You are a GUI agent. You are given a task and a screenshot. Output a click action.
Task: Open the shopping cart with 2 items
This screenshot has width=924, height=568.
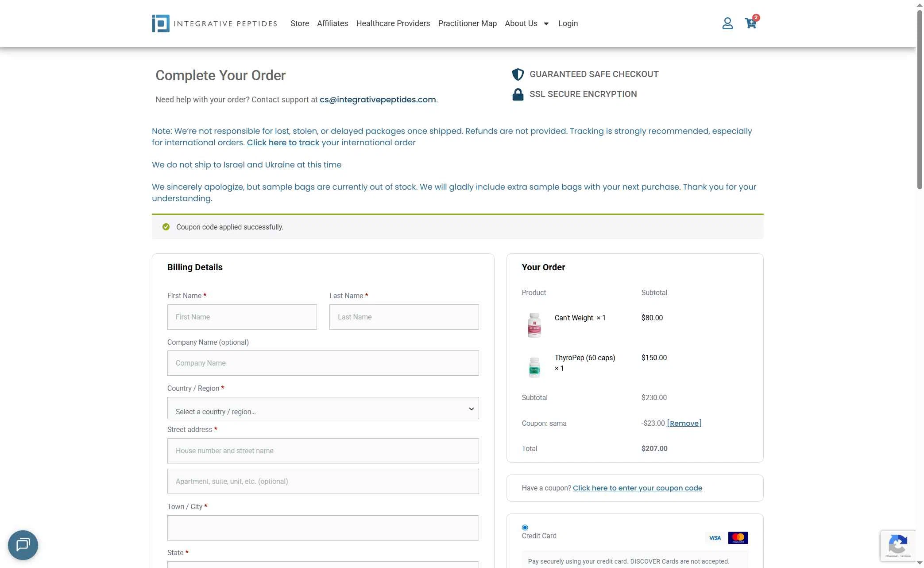point(750,23)
